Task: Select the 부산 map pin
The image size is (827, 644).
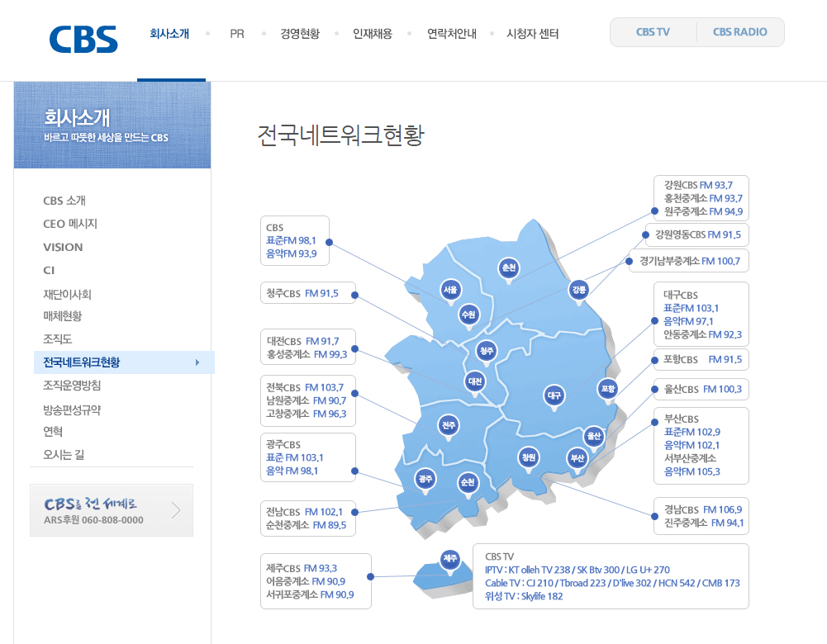Action: pyautogui.click(x=577, y=460)
